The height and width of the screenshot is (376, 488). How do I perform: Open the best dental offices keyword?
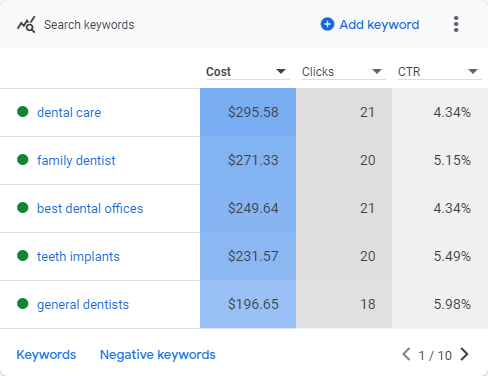[90, 208]
